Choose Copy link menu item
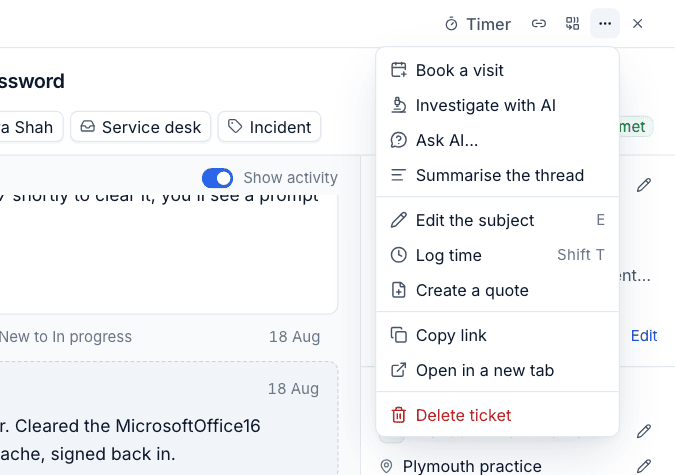 (x=497, y=335)
